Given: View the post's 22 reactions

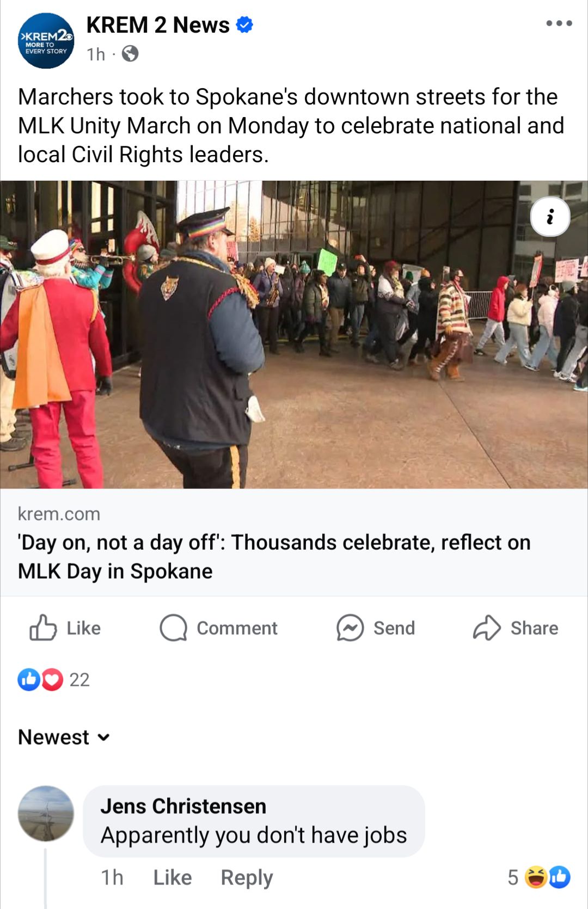Looking at the screenshot, I should (53, 680).
